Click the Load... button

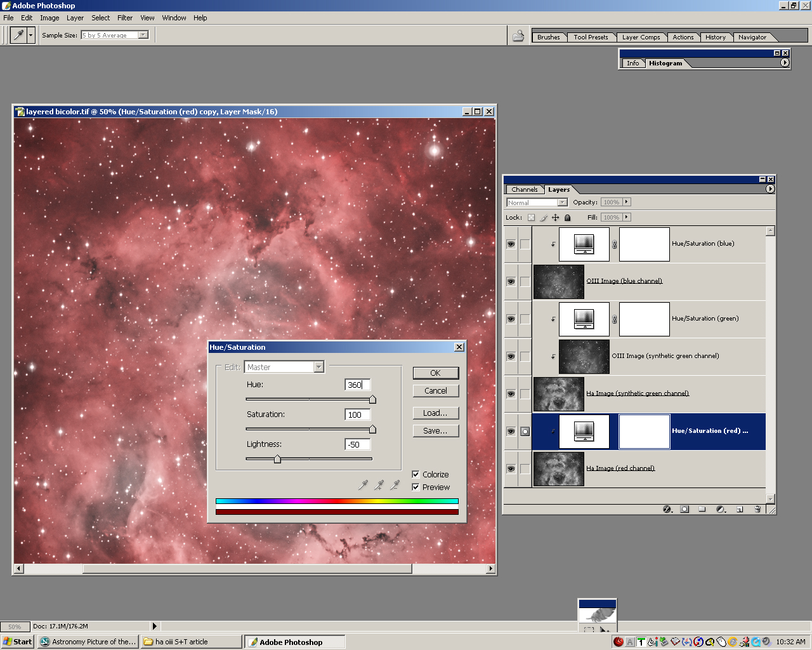pos(435,413)
